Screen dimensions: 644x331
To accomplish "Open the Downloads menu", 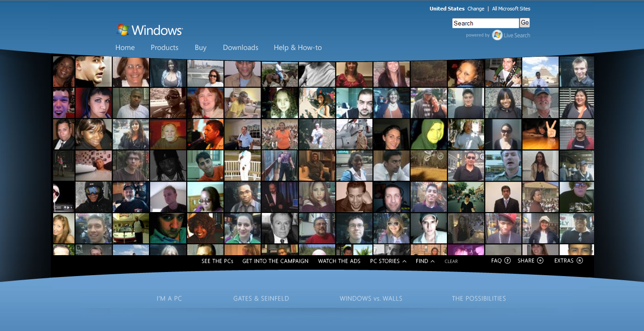I will click(241, 47).
